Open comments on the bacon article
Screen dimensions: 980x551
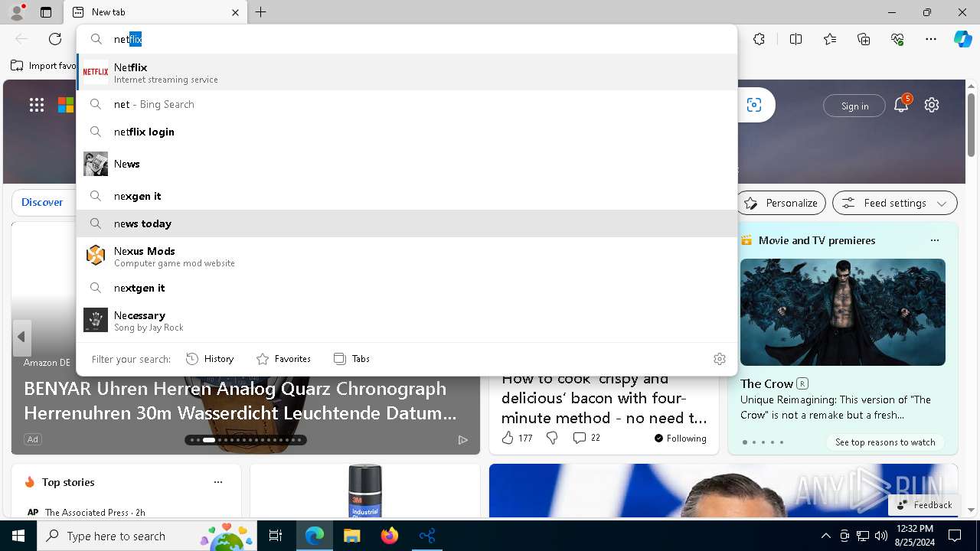pyautogui.click(x=586, y=438)
